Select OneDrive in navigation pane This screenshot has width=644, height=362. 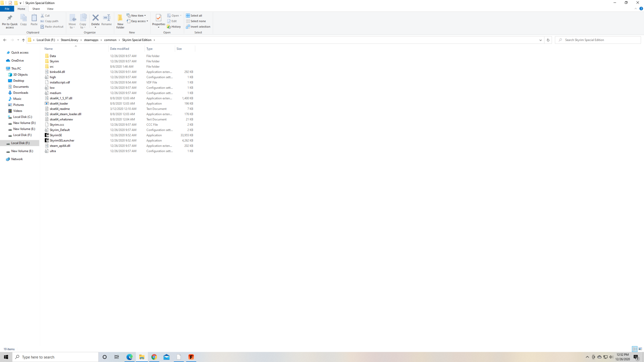point(17,61)
